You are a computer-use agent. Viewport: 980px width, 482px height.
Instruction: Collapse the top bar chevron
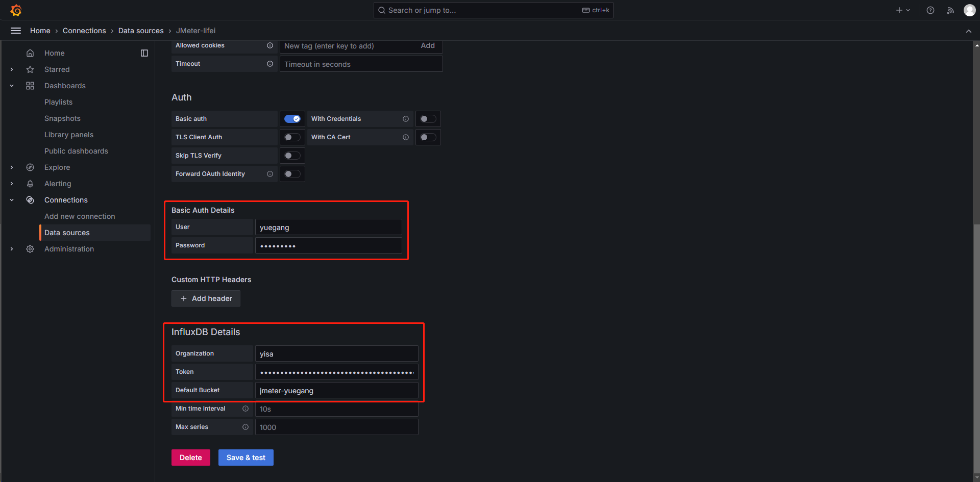pyautogui.click(x=968, y=31)
